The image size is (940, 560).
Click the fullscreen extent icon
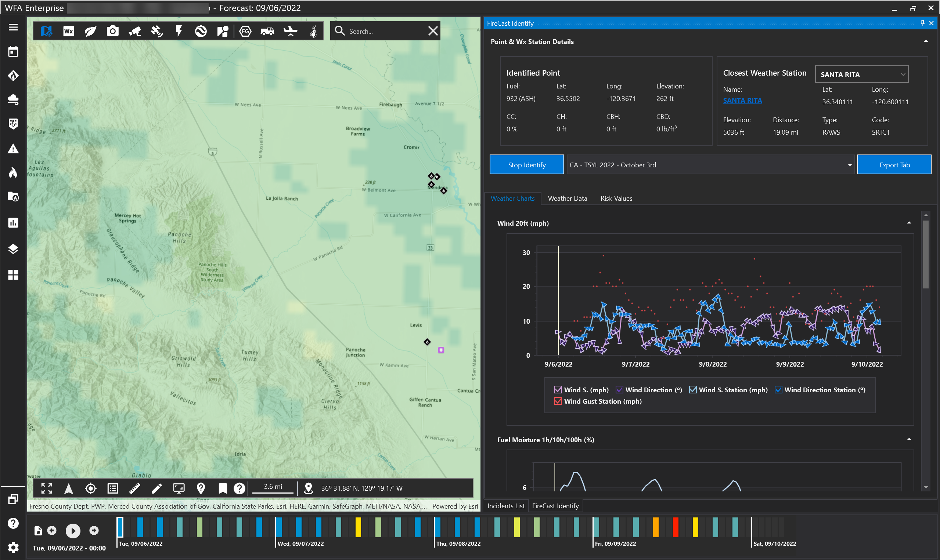tap(46, 488)
